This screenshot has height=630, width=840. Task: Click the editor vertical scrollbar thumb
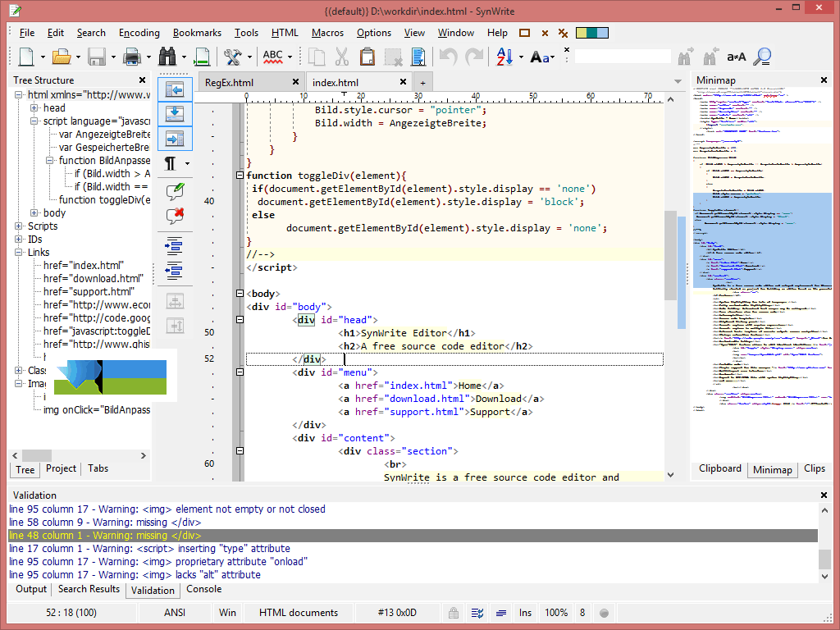click(670, 255)
